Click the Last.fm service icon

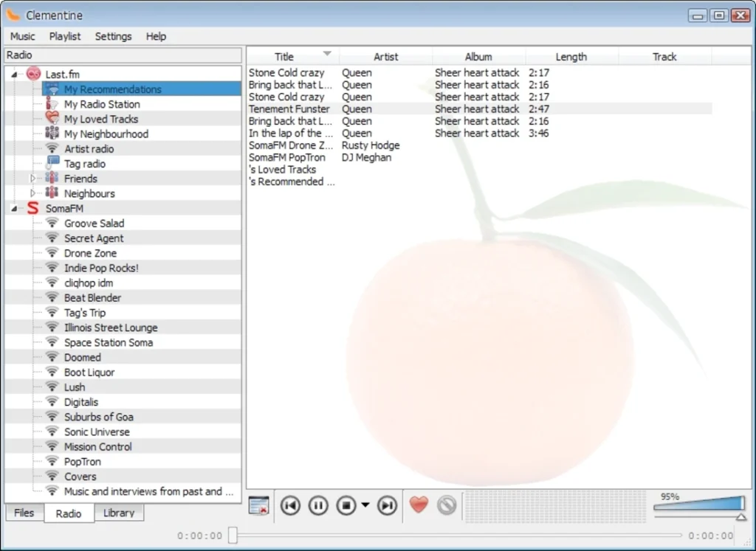click(x=33, y=74)
